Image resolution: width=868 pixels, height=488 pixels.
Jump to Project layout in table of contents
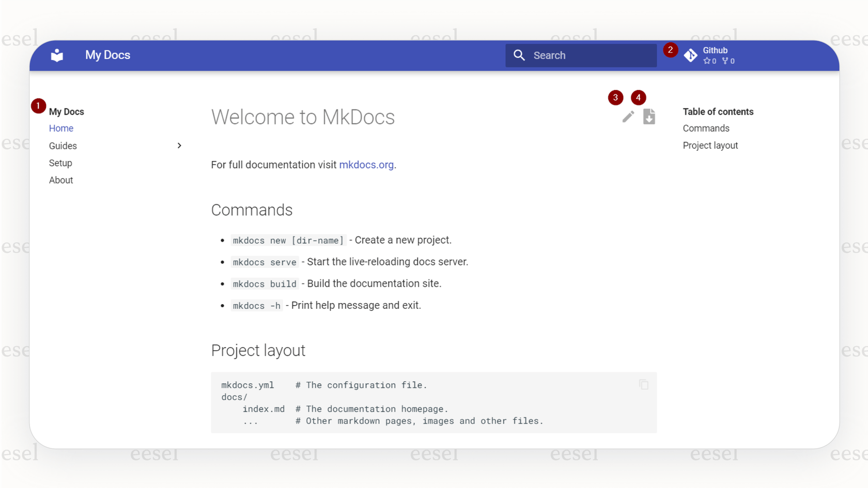(710, 145)
